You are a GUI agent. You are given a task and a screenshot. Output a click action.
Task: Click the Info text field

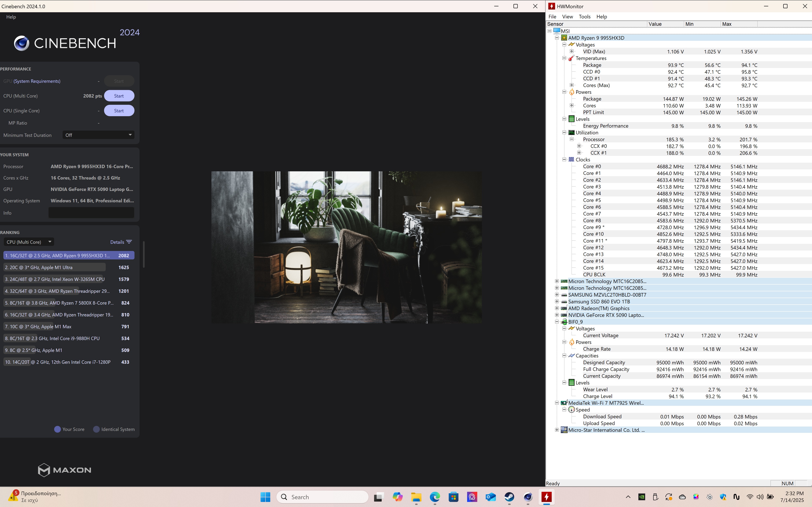click(x=91, y=213)
